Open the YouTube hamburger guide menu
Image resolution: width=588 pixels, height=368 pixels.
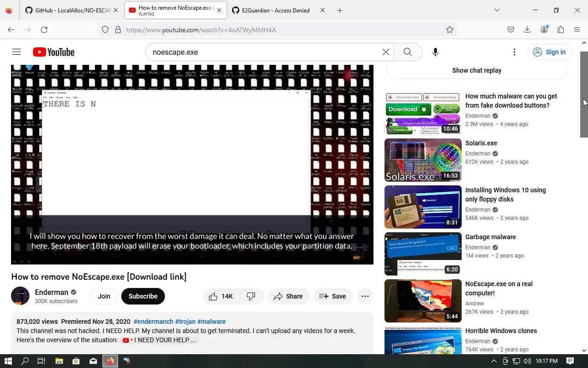17,52
